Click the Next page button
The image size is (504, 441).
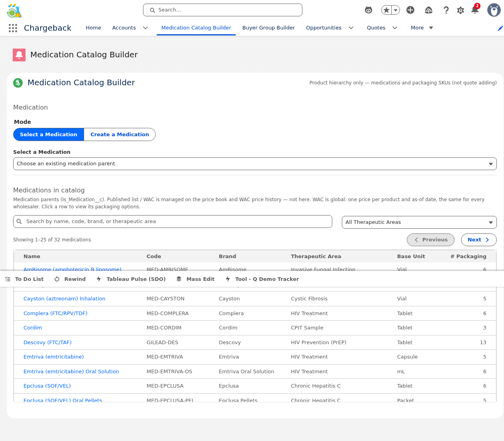(479, 240)
